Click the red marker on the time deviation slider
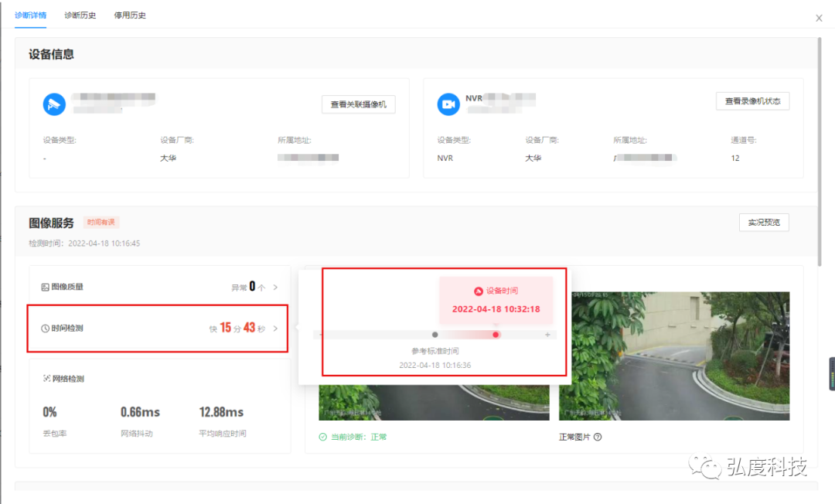 [496, 335]
